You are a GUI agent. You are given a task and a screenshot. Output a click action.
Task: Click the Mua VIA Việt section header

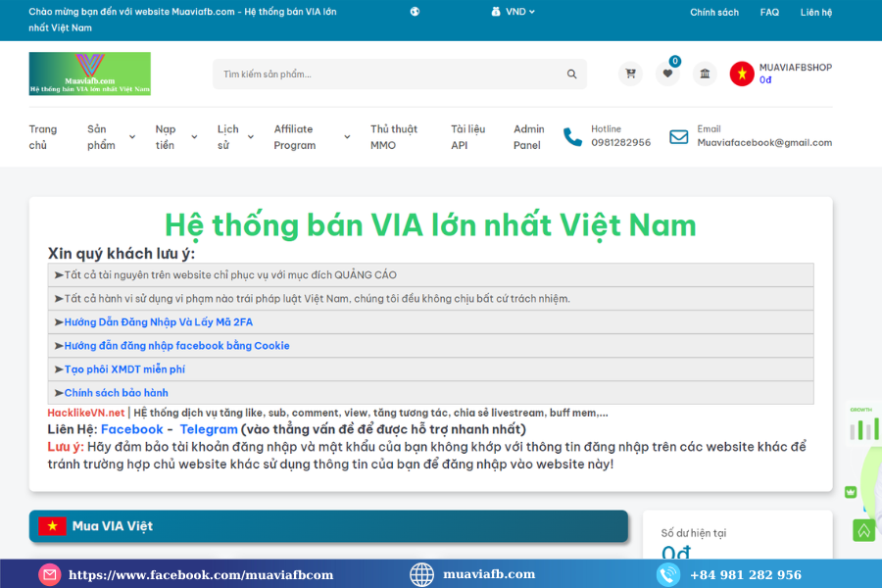pos(328,526)
